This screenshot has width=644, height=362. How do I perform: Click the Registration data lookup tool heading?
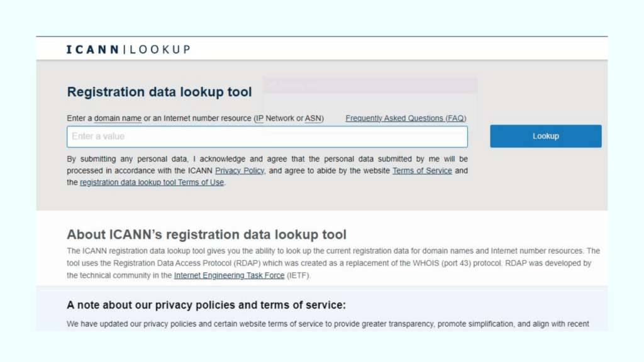tap(159, 92)
